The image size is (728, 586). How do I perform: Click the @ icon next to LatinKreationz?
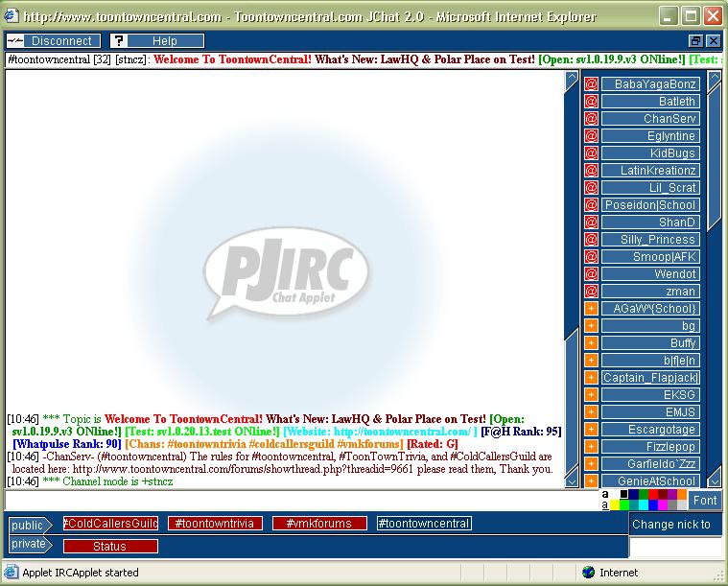[x=591, y=171]
